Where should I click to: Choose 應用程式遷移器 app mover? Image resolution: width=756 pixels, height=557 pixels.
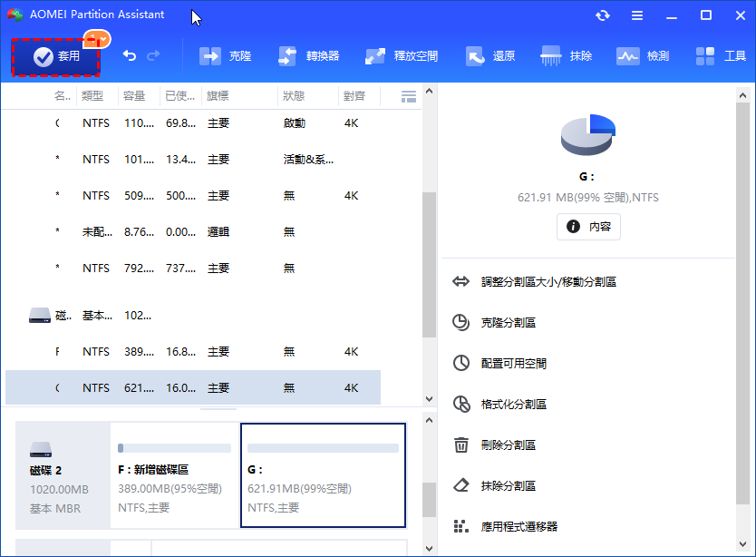[505, 526]
